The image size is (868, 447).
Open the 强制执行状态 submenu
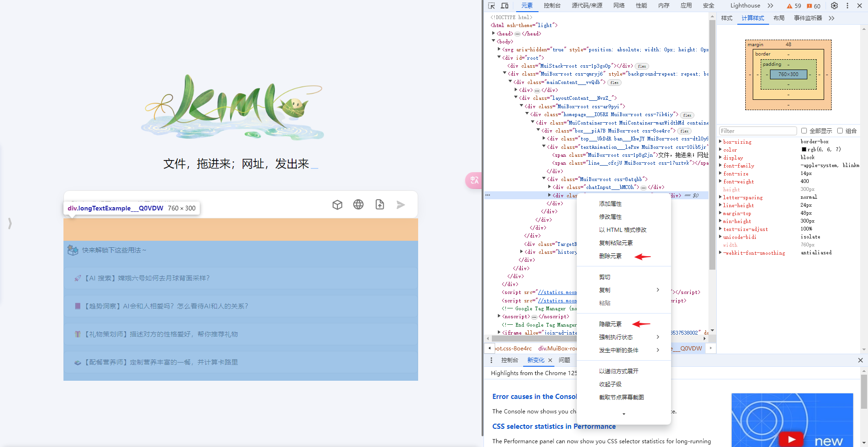click(x=616, y=337)
